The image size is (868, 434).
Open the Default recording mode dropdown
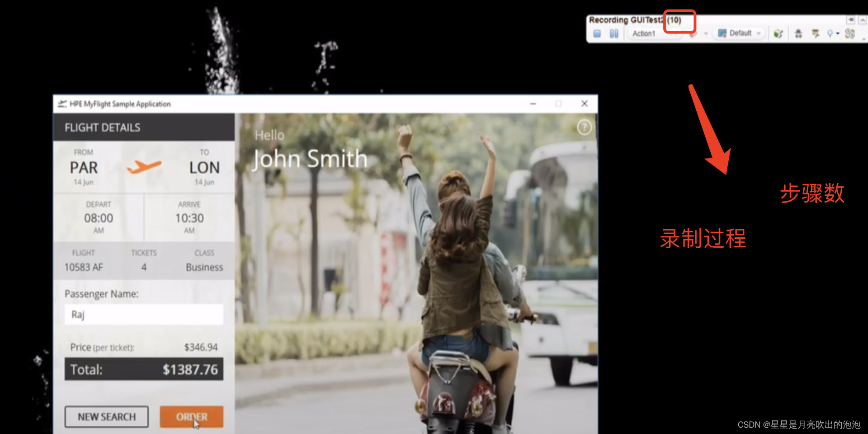click(740, 33)
